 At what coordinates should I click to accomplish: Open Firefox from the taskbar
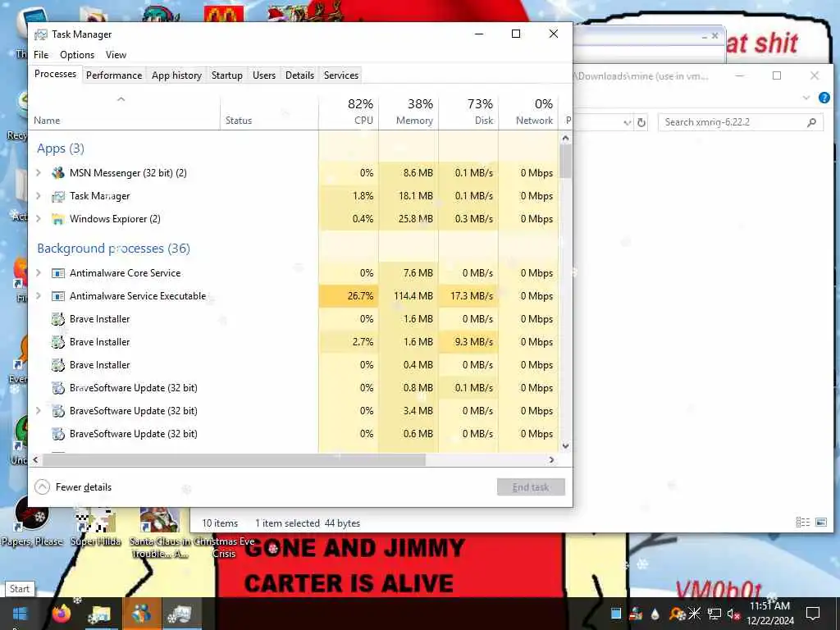(x=62, y=614)
